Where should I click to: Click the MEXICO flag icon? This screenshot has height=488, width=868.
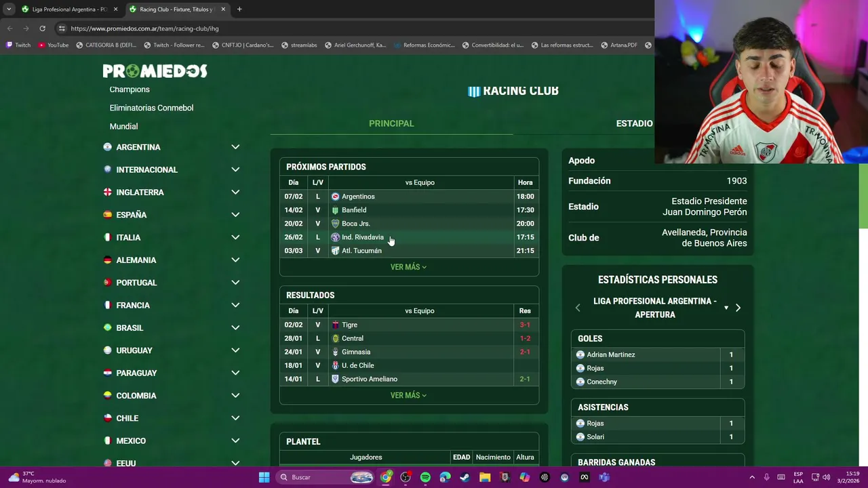tap(107, 441)
